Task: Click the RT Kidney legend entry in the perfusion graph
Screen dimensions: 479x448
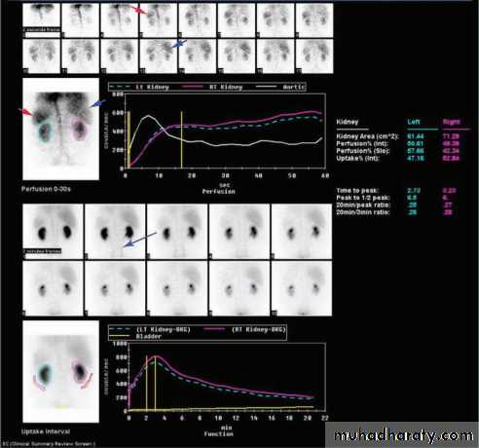Action: pos(213,87)
